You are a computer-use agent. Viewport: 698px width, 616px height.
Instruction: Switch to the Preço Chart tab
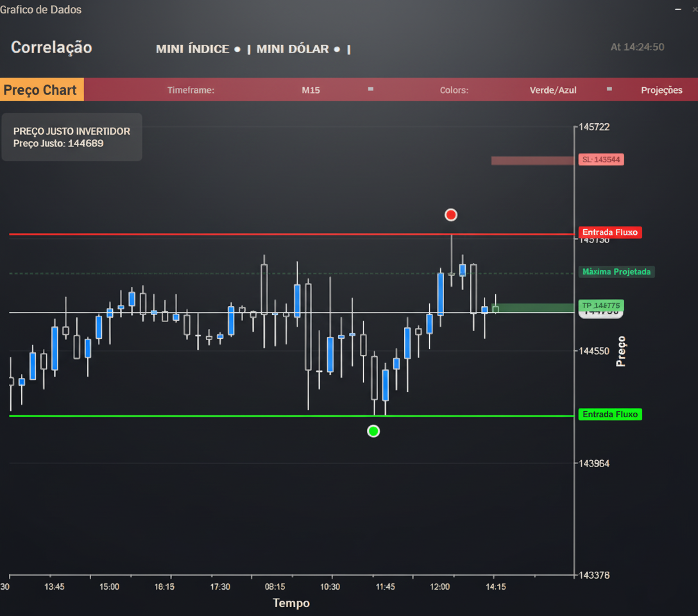(x=42, y=90)
